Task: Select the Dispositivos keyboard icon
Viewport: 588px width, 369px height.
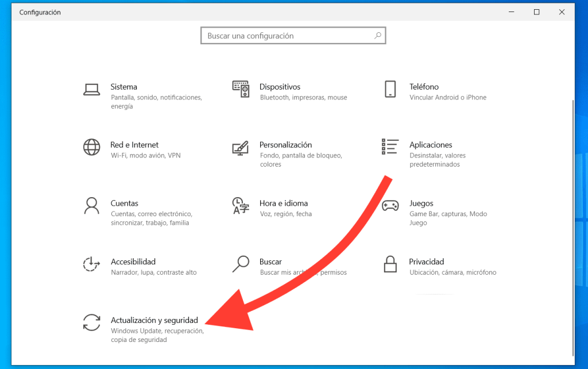Action: pos(241,89)
